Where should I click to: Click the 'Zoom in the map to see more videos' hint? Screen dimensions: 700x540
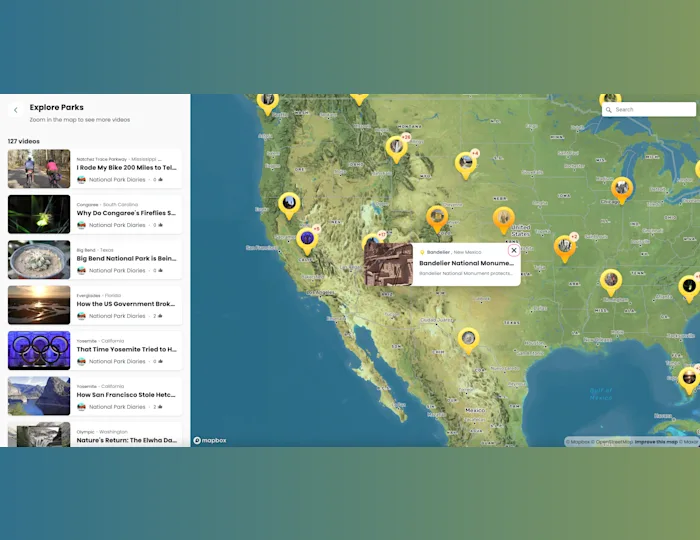pyautogui.click(x=80, y=120)
